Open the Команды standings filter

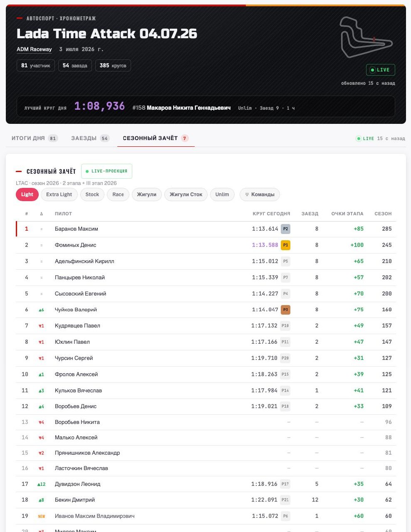point(260,195)
